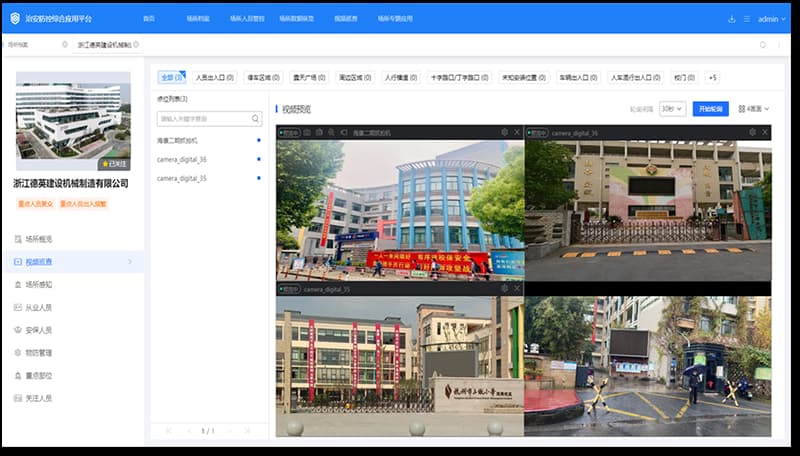Click the camera keyword search input field
Viewport: 800px width, 456px height.
point(200,119)
